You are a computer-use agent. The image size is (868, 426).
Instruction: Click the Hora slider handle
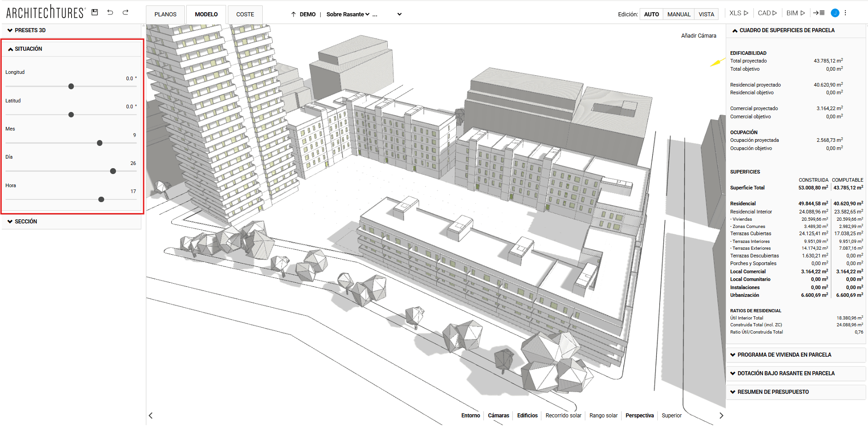pos(101,199)
